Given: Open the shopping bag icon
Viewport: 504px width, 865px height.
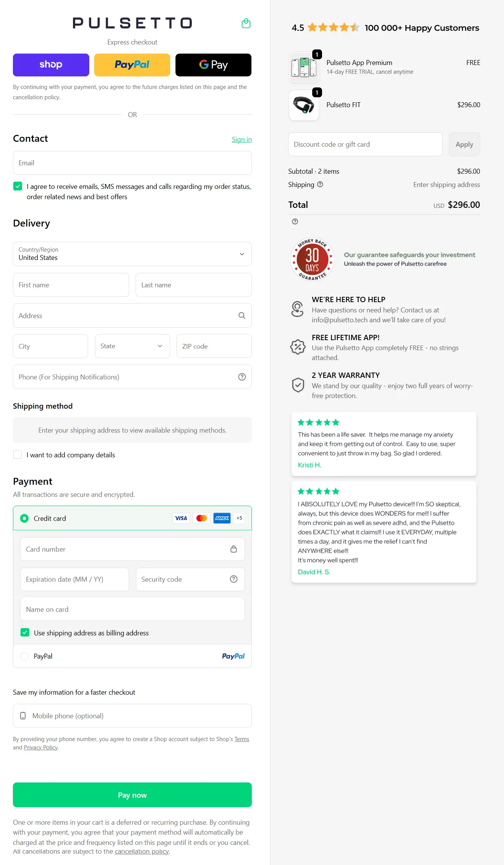Looking at the screenshot, I should 246,23.
